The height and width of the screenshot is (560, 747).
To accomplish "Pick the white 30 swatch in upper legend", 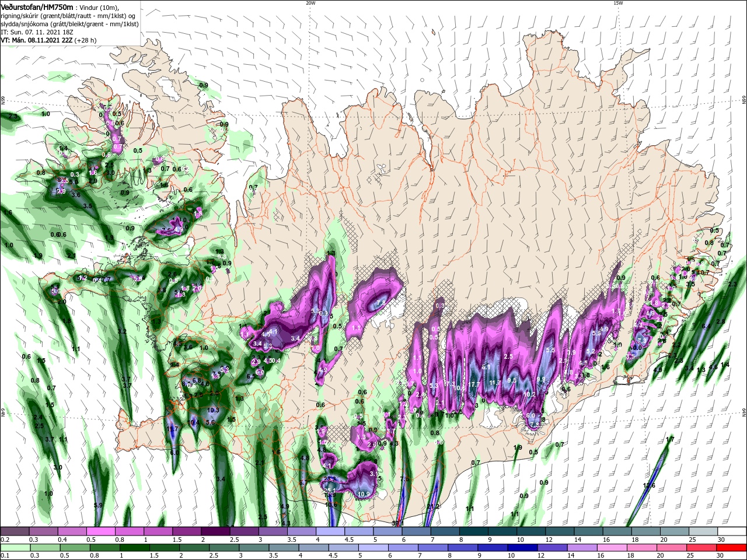I will coord(732,531).
